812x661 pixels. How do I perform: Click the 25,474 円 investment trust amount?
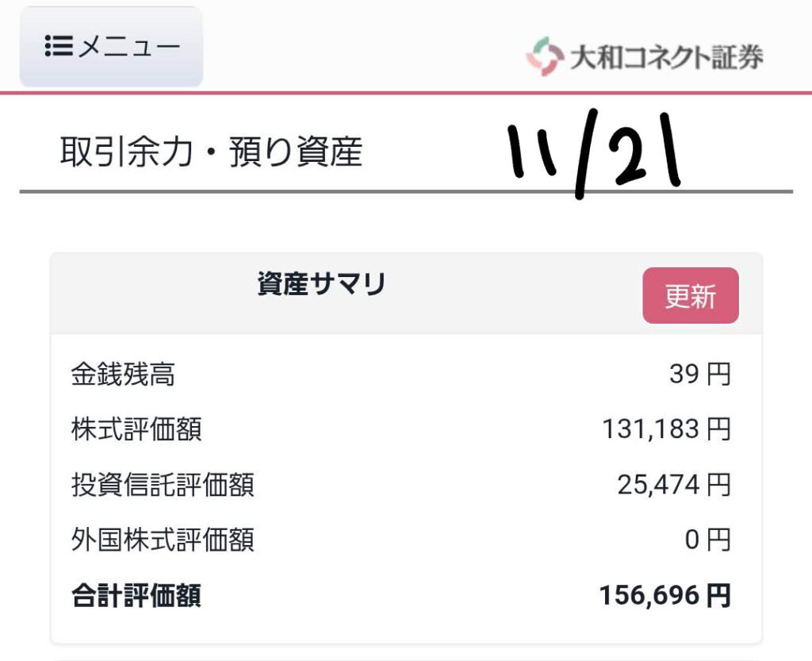tap(673, 484)
